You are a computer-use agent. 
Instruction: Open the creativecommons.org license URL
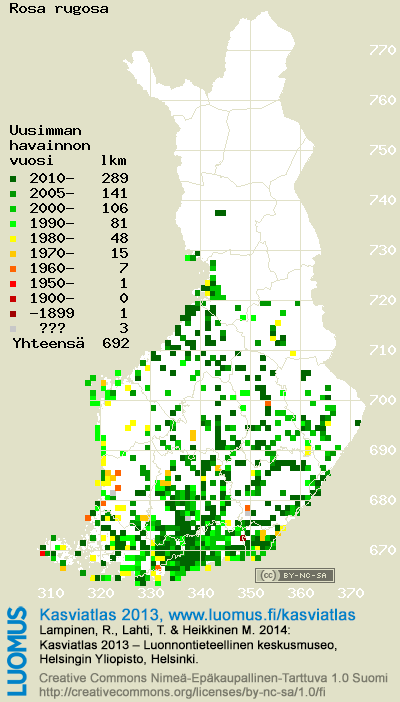pos(181,692)
